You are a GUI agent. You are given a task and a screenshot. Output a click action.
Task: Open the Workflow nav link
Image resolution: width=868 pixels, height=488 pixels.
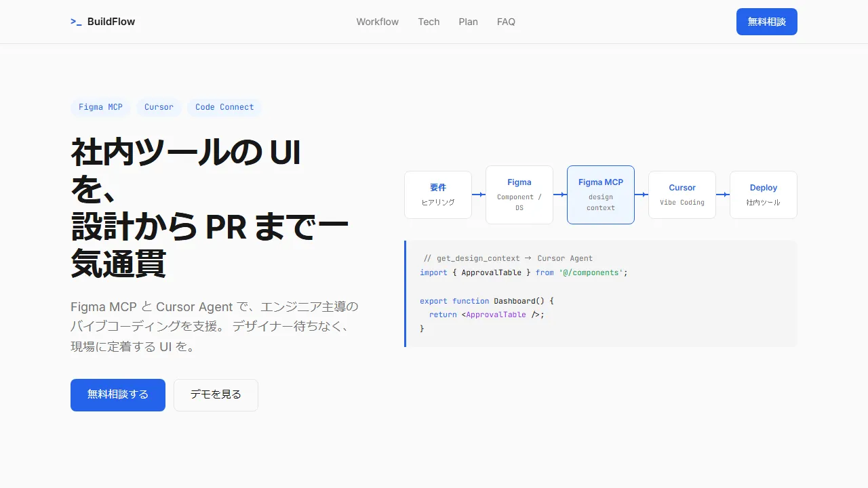(378, 22)
